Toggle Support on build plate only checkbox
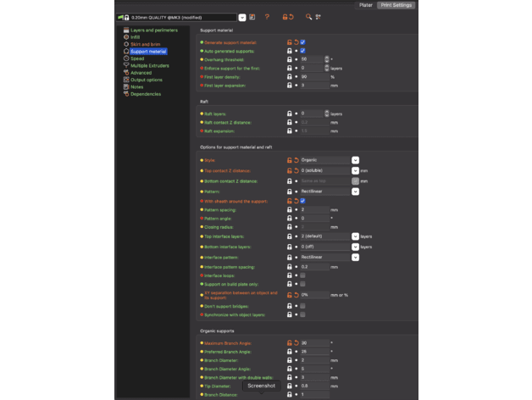 point(302,284)
